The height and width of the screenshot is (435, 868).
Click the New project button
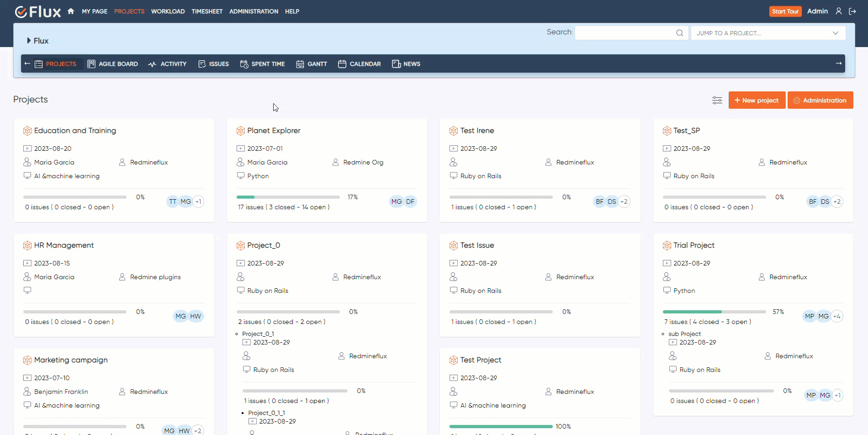tap(757, 100)
